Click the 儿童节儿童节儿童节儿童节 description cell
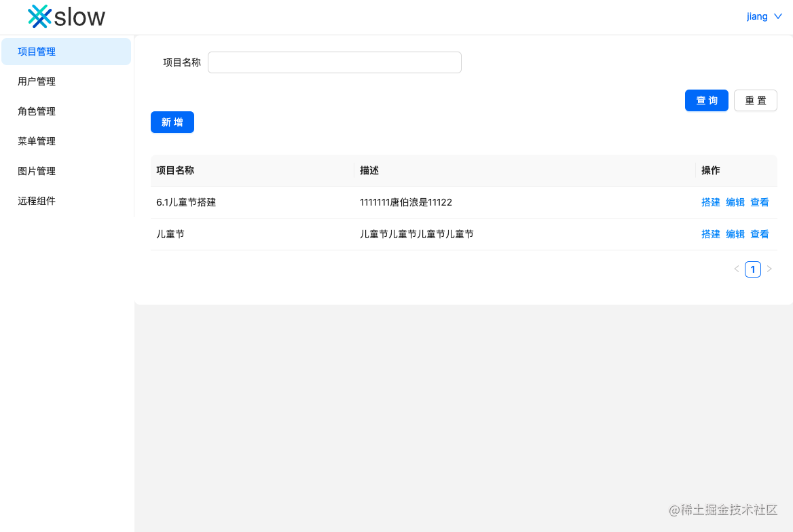Image resolution: width=793 pixels, height=532 pixels. click(525, 234)
